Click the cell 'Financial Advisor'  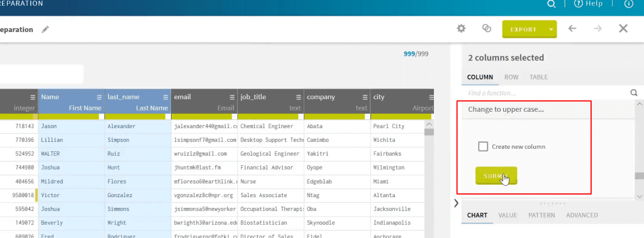[270, 168]
